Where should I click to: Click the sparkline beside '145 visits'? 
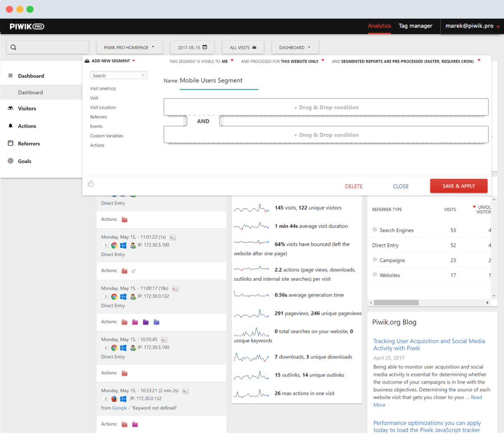(252, 208)
